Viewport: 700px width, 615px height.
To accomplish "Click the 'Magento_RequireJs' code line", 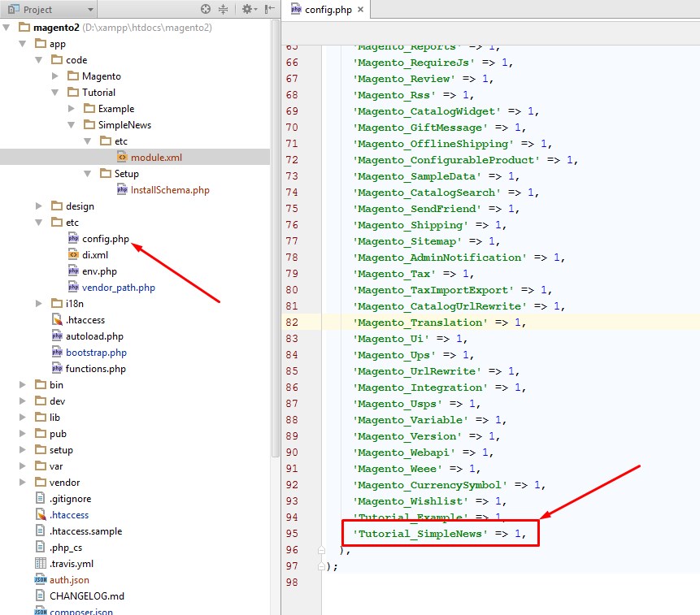I will [x=433, y=63].
